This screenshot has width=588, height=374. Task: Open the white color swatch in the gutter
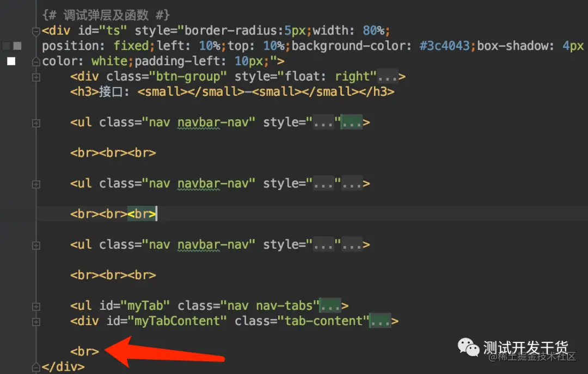11,61
